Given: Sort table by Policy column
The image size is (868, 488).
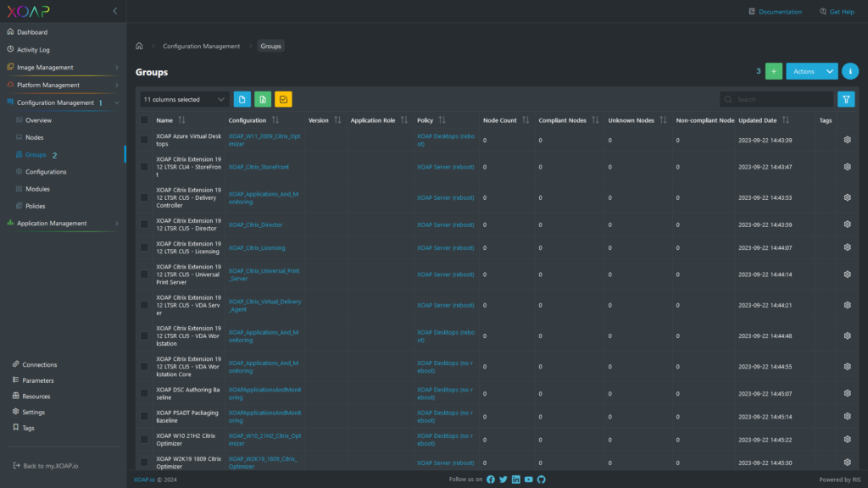Looking at the screenshot, I should pyautogui.click(x=442, y=120).
